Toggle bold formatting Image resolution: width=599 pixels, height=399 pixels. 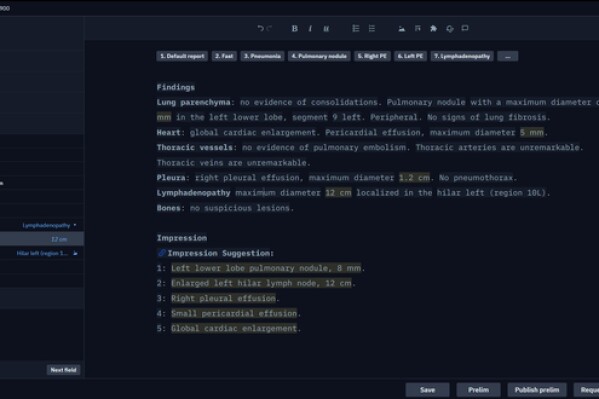[295, 28]
